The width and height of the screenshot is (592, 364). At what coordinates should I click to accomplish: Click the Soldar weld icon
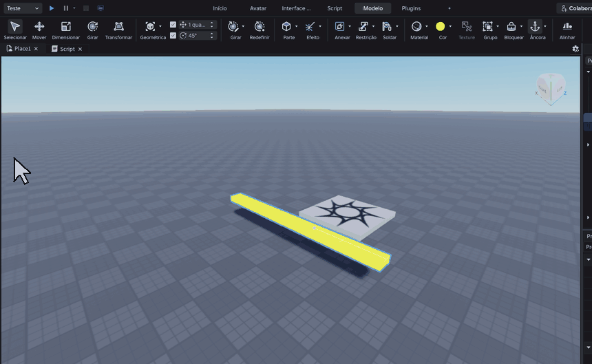pyautogui.click(x=387, y=26)
